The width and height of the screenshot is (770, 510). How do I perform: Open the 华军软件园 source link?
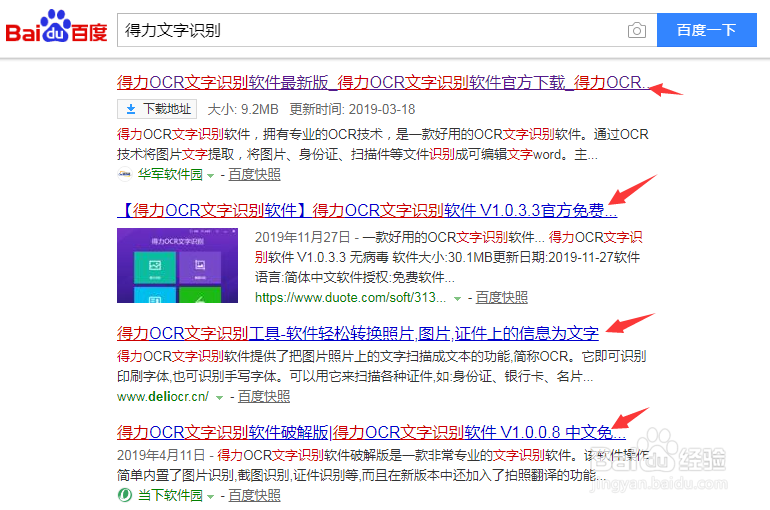point(170,174)
